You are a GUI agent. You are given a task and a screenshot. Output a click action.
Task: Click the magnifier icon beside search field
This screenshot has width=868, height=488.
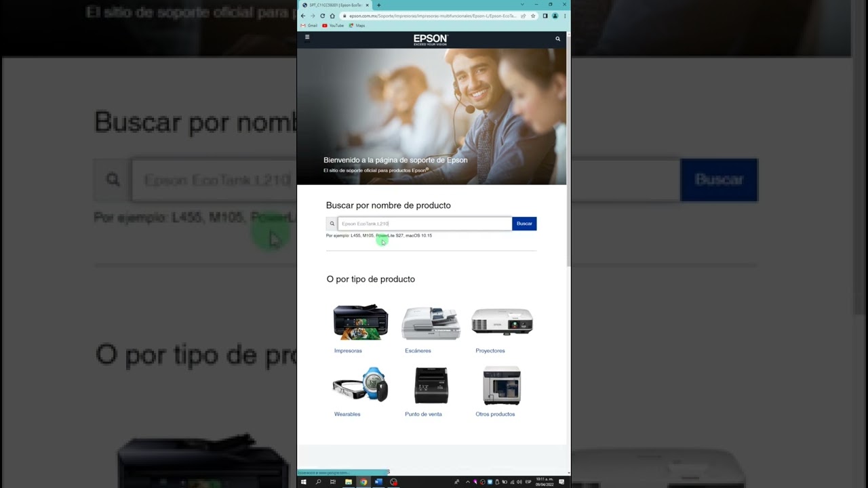[x=332, y=224]
